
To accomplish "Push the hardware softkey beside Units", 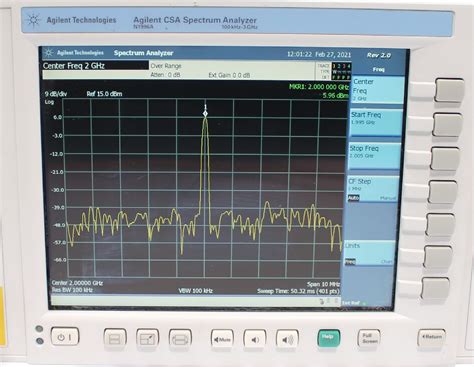I will 438,256.
